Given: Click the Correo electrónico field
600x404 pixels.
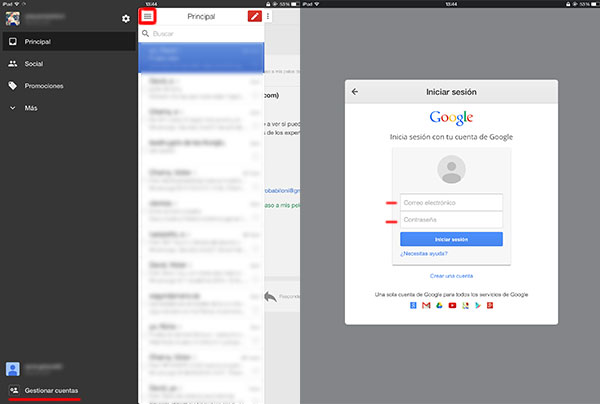Looking at the screenshot, I should pos(451,202).
